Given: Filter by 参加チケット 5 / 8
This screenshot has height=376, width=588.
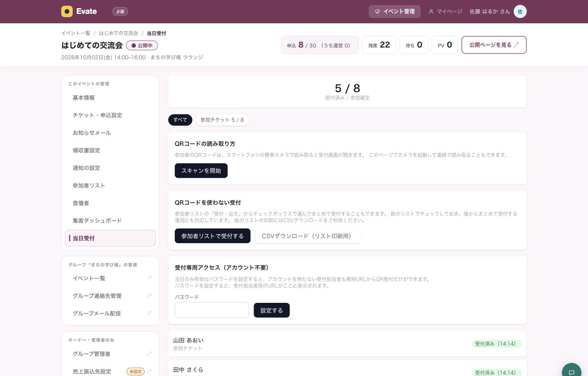Looking at the screenshot, I should (222, 120).
